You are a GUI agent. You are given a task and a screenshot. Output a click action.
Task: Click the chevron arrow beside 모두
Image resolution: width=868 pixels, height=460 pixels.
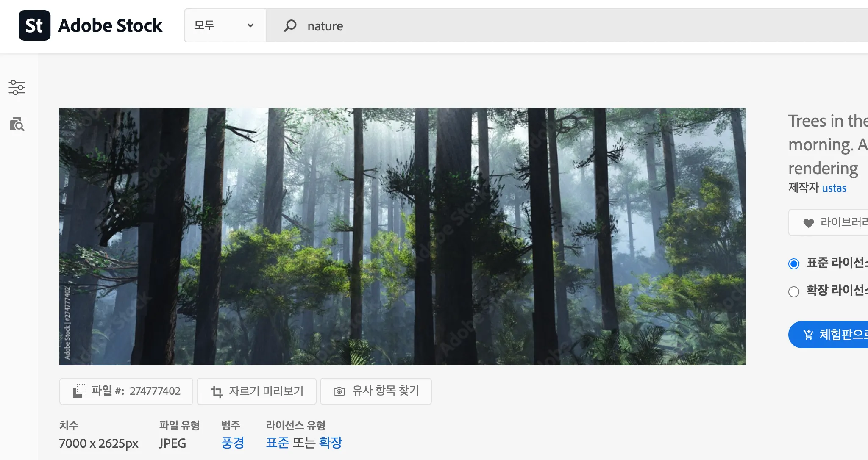(x=250, y=25)
